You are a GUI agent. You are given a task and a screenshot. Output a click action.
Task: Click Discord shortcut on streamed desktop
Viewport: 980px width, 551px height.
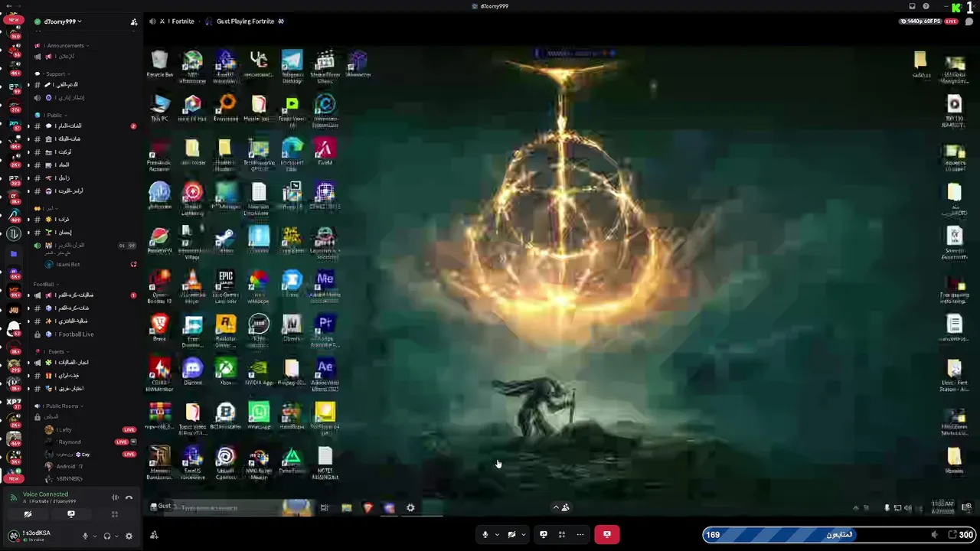coord(193,372)
